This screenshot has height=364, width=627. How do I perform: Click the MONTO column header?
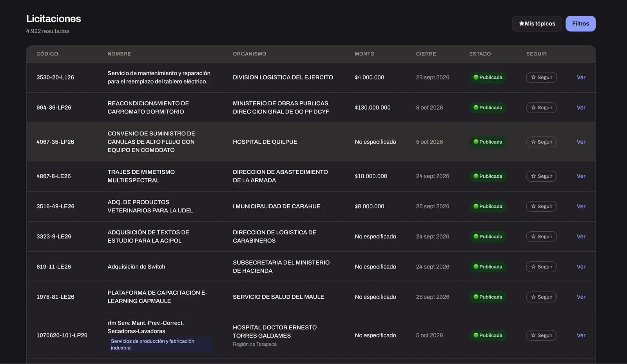coord(364,54)
